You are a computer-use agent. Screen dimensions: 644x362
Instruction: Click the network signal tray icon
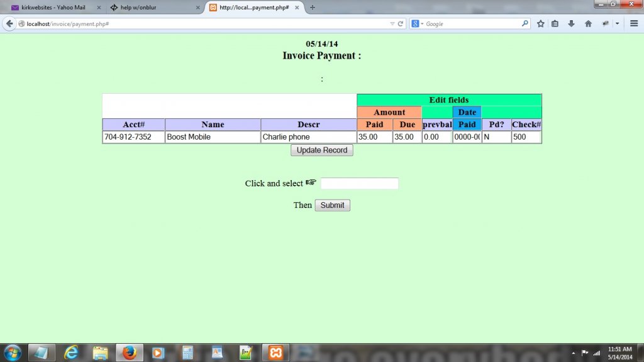click(x=596, y=353)
